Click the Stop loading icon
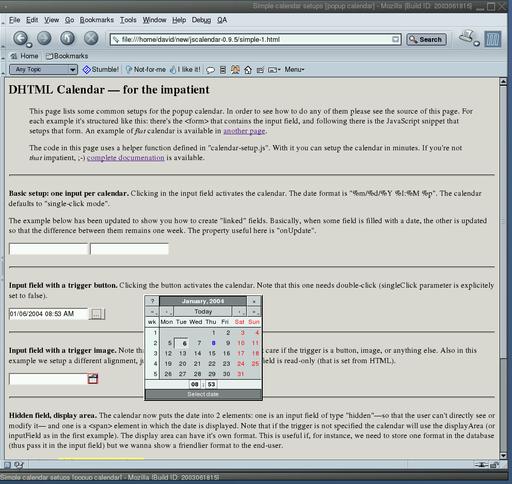Image resolution: width=512 pixels, height=484 pixels. (x=91, y=38)
